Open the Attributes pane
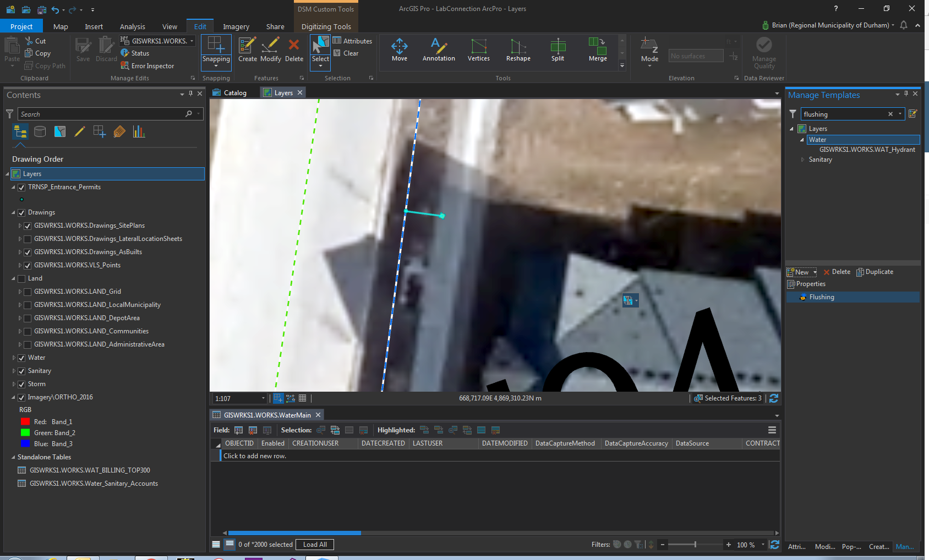The image size is (929, 560). pos(352,41)
